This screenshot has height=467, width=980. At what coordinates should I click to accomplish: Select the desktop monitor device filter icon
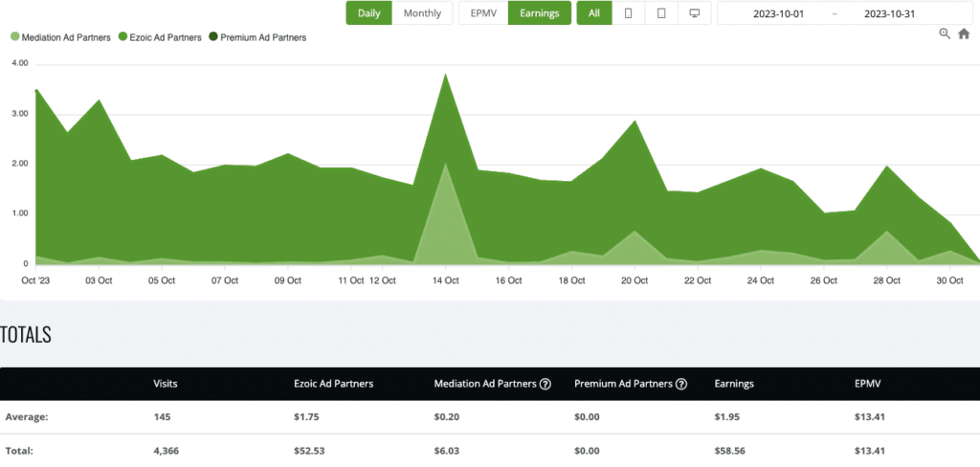click(694, 13)
